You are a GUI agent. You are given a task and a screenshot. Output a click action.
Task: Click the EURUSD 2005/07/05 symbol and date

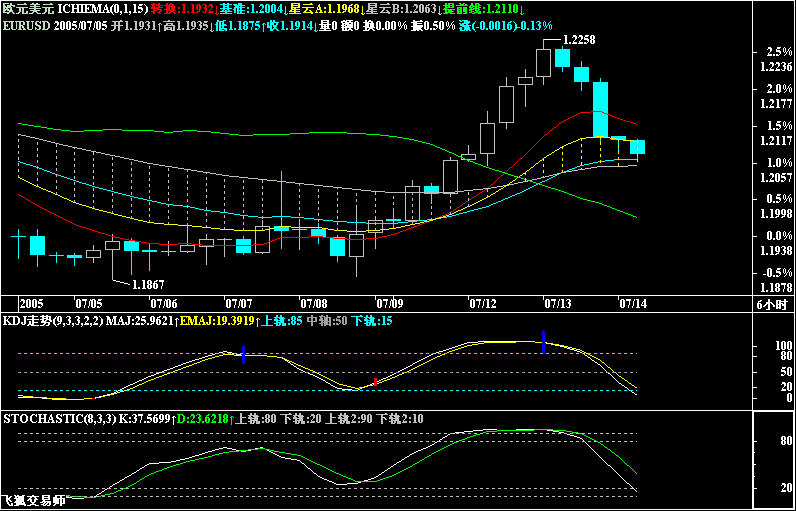click(55, 26)
